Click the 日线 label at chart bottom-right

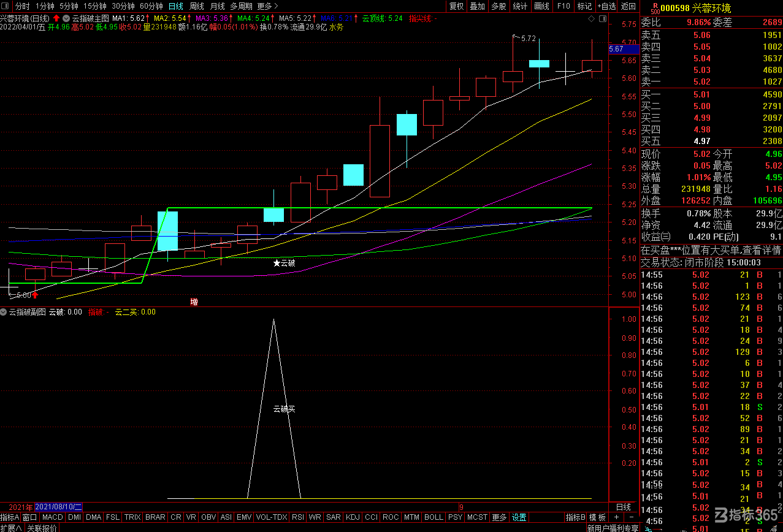click(623, 507)
